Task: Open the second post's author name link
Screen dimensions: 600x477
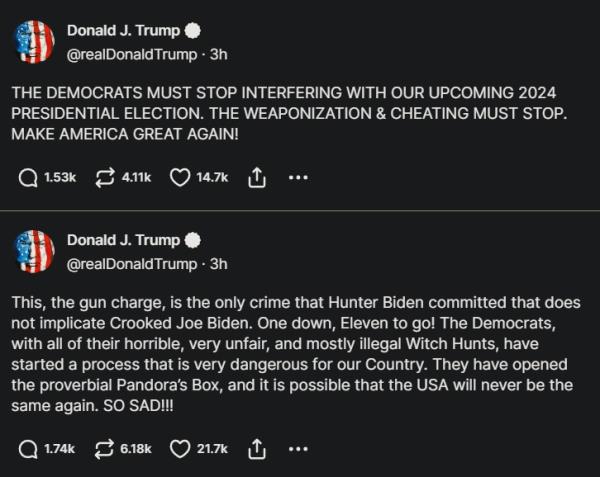Action: [x=123, y=241]
